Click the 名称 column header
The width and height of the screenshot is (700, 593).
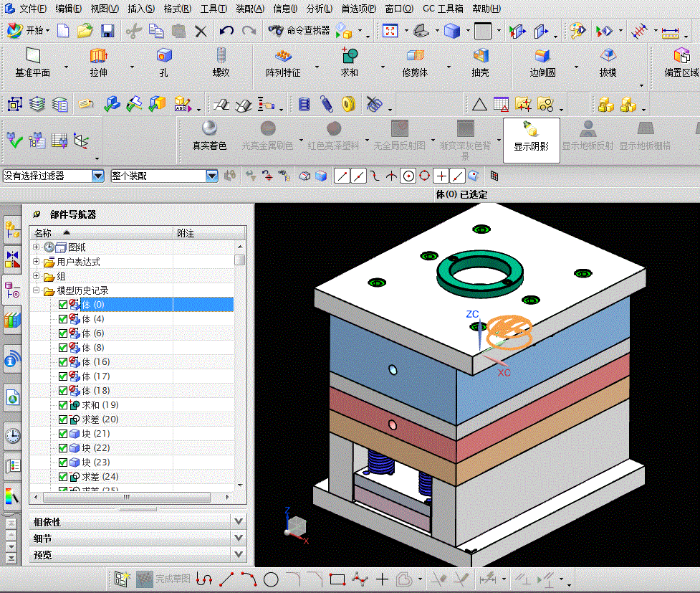tap(43, 233)
